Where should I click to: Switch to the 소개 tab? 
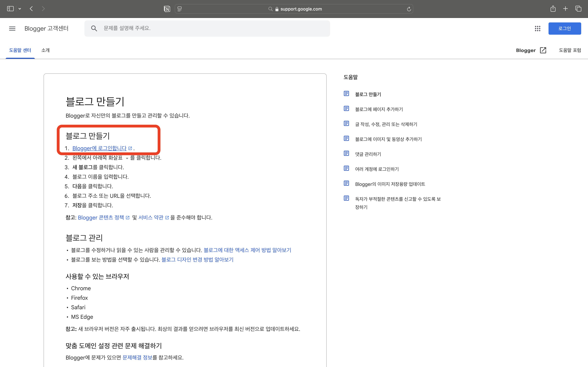tap(45, 50)
